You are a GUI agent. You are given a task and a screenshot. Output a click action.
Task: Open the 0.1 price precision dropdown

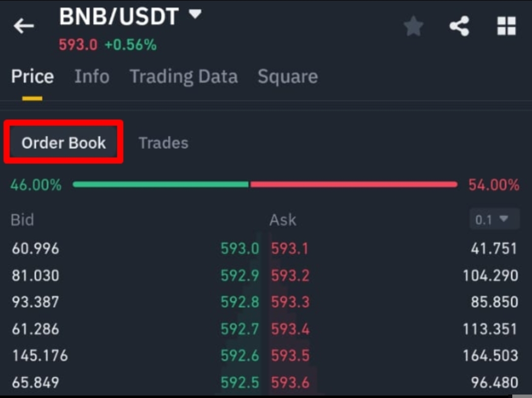(494, 219)
